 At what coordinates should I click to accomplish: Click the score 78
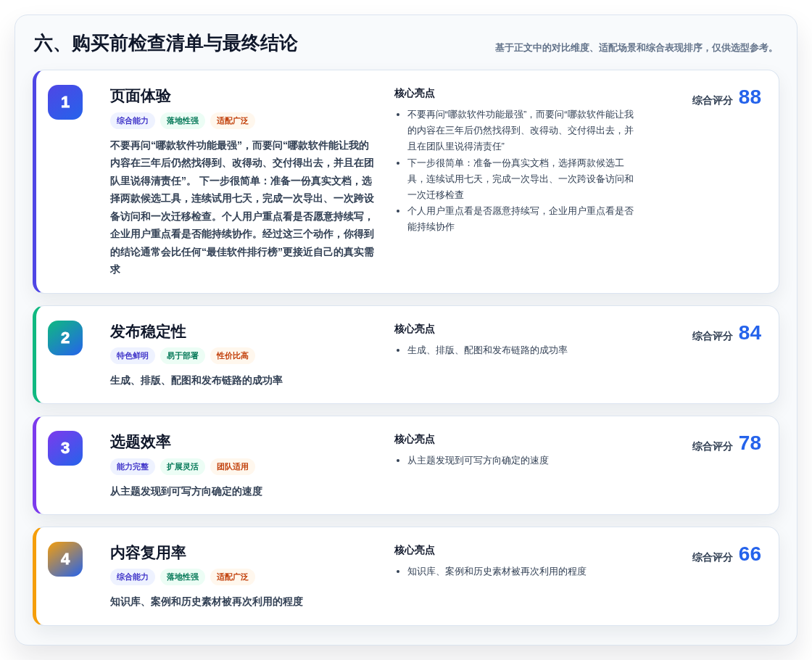coord(750,443)
